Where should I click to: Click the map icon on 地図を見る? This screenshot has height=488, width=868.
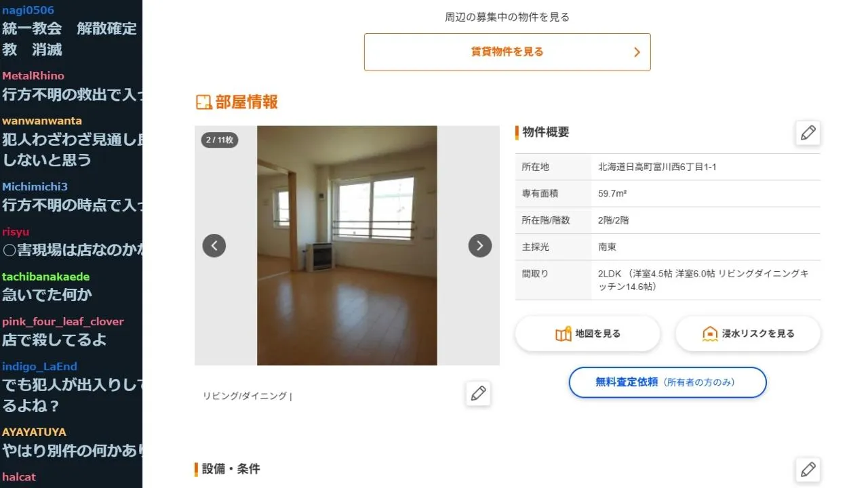[564, 333]
